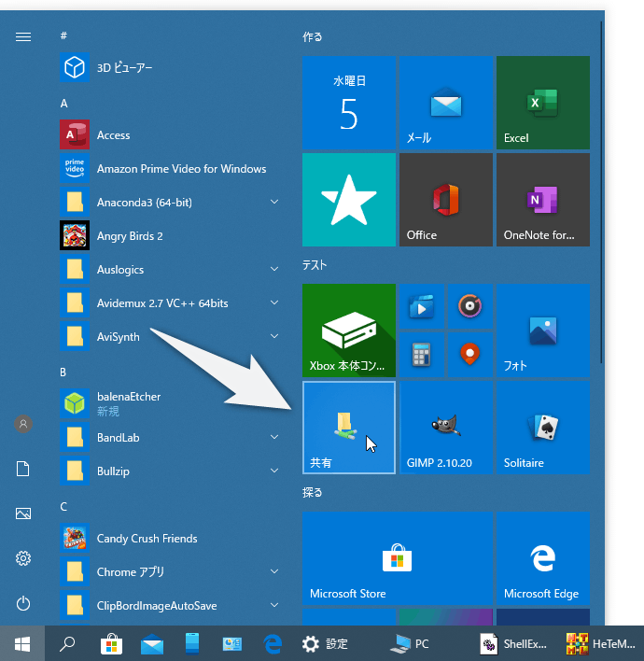Click the 探る tile group title
This screenshot has height=661, width=644.
(x=313, y=492)
